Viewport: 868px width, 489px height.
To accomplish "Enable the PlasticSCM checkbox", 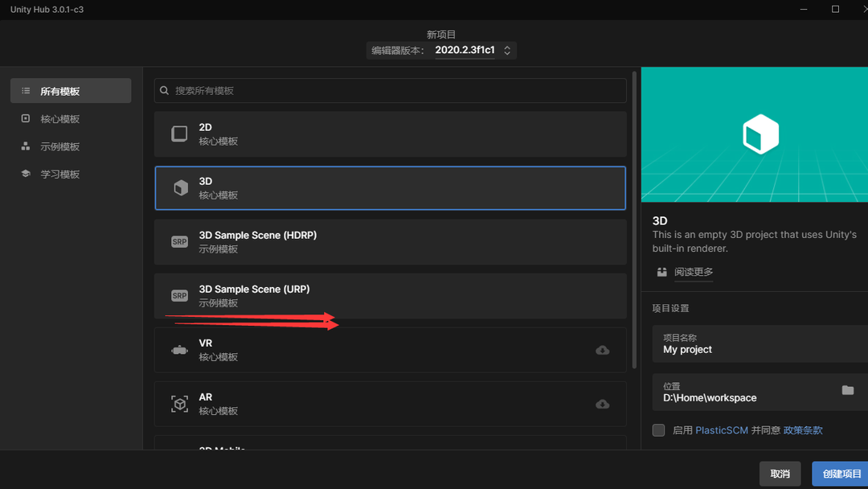I will (x=658, y=430).
